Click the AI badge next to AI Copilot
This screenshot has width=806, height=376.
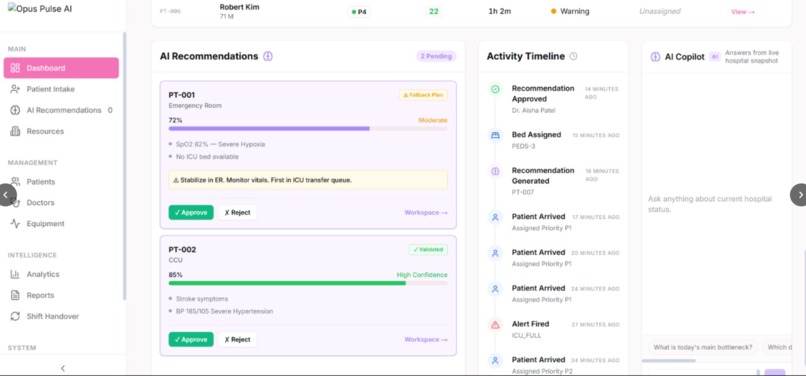tap(714, 57)
